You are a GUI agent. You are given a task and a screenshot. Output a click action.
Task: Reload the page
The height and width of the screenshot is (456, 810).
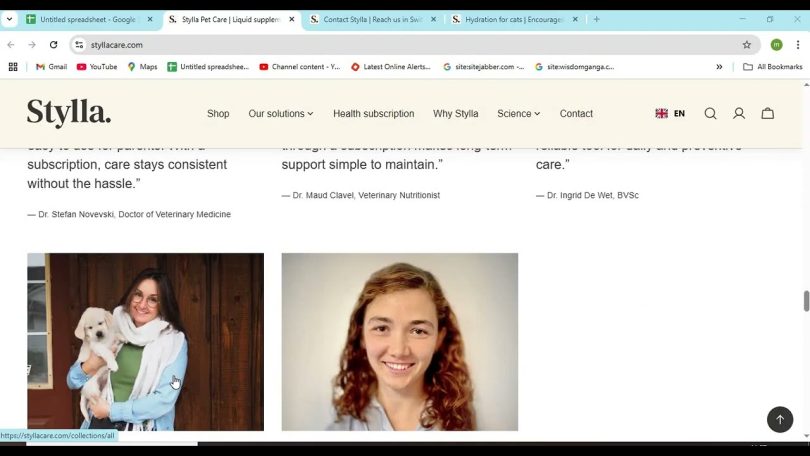click(x=53, y=45)
